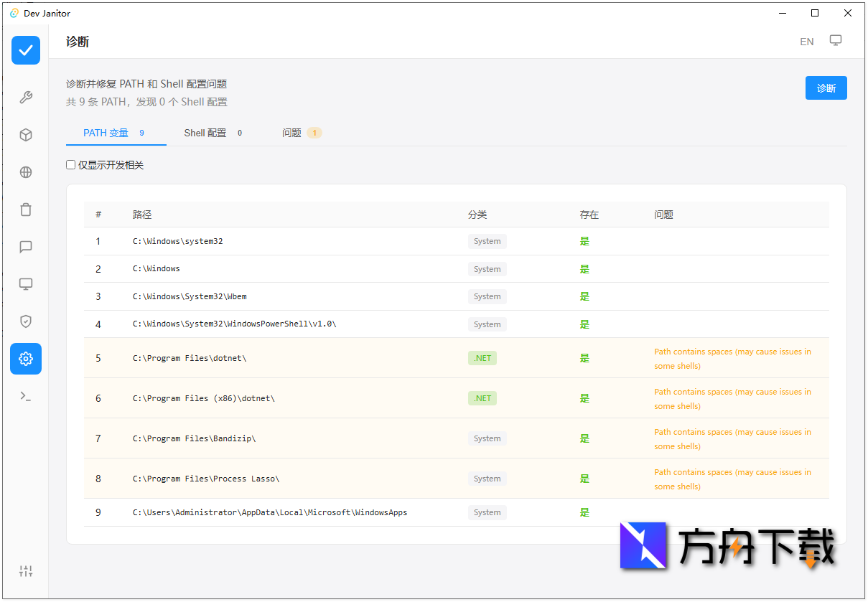Select the globe icon in sidebar

click(26, 172)
